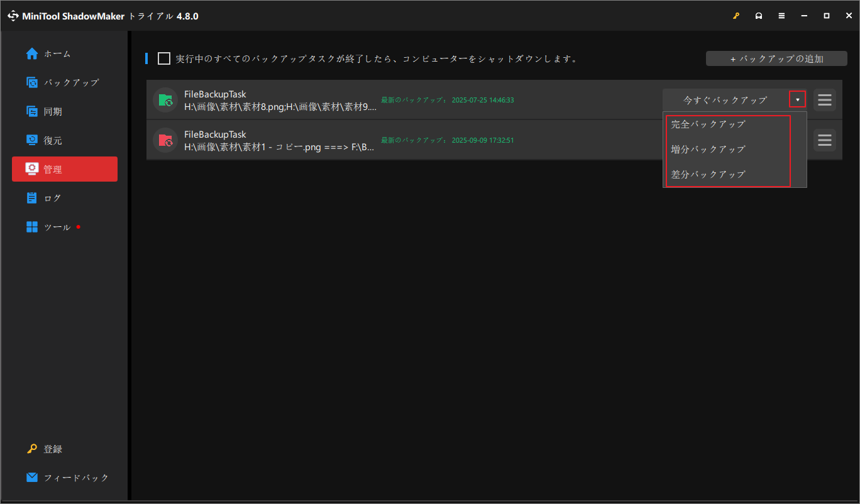Open フィードバック in the sidebar
The height and width of the screenshot is (504, 860).
65,478
